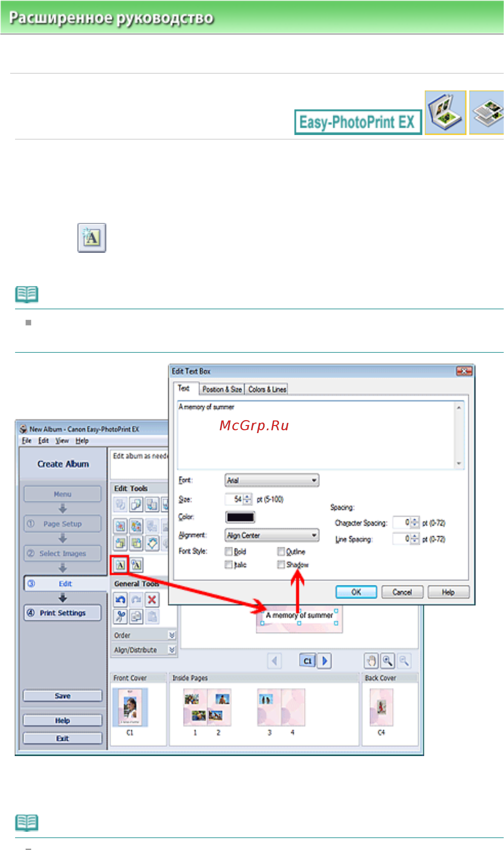Select the inside pages 3-4 spread thumbnail

click(281, 707)
